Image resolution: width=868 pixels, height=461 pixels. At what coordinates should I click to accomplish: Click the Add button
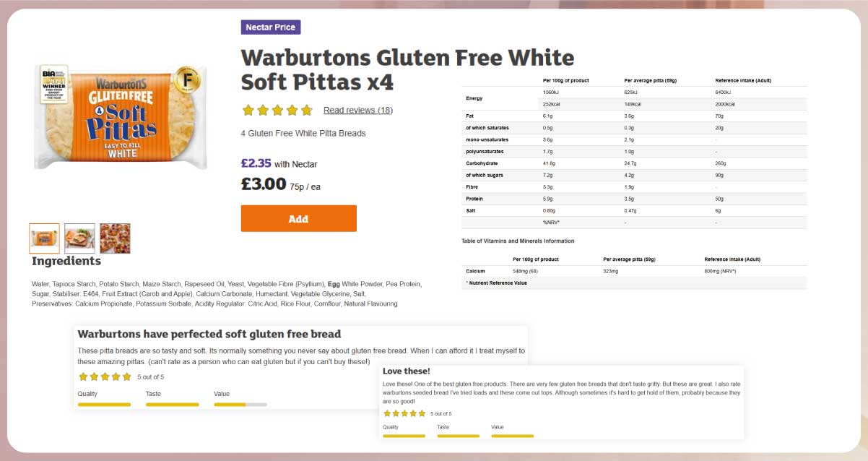298,218
